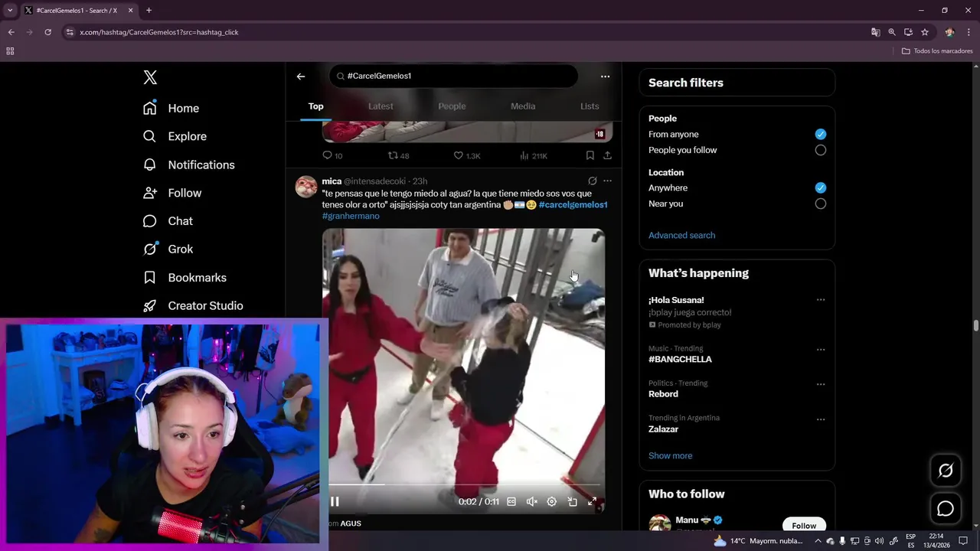Open Todos los marcadores folder
The height and width of the screenshot is (551, 980).
(x=937, y=51)
